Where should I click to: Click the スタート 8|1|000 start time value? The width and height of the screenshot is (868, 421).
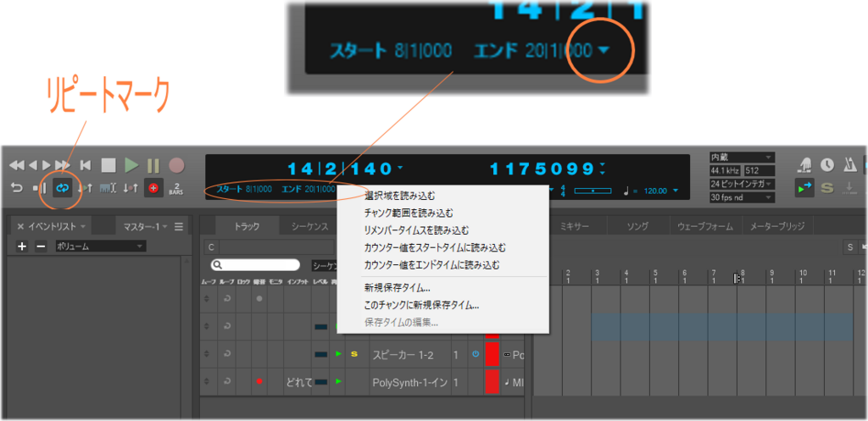click(x=244, y=189)
